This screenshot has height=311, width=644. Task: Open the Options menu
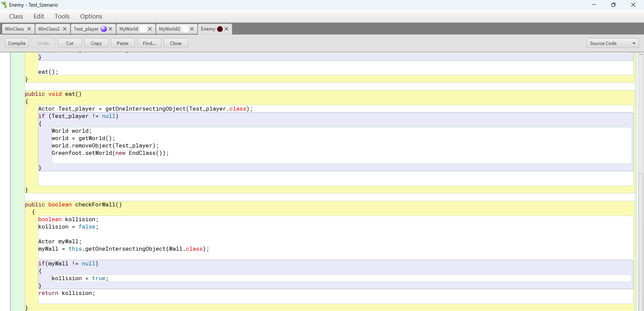91,16
